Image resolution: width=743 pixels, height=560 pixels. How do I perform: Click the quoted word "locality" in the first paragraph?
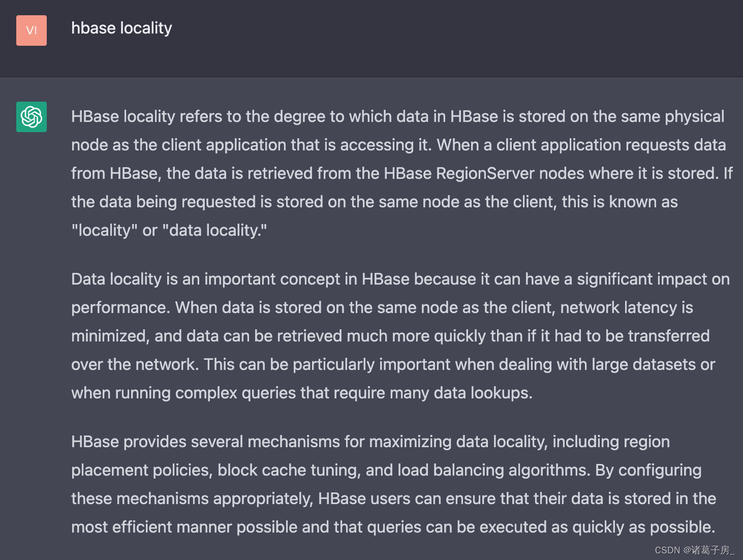[x=104, y=230]
